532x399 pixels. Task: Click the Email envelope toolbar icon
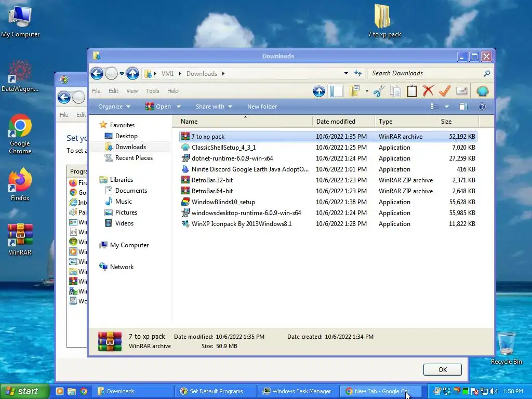click(461, 91)
